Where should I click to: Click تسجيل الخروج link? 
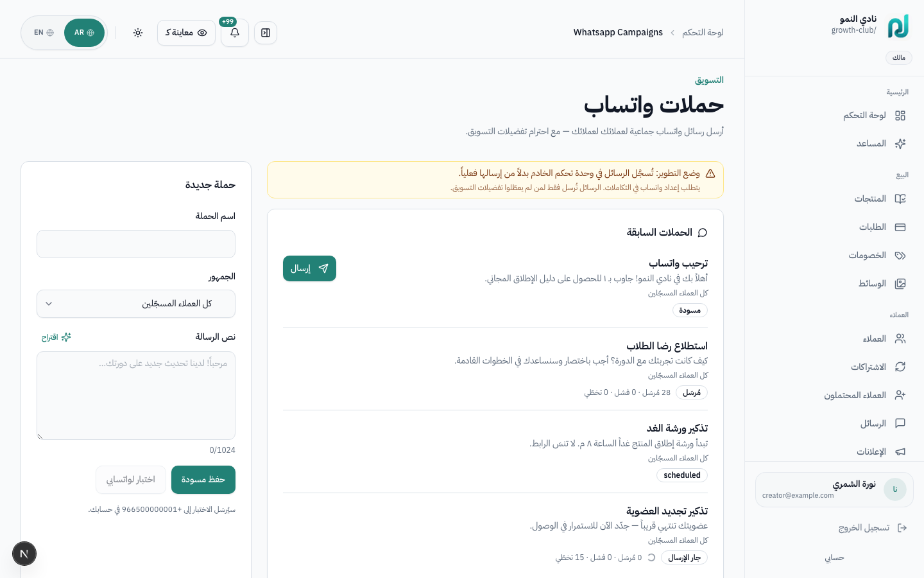pos(864,528)
